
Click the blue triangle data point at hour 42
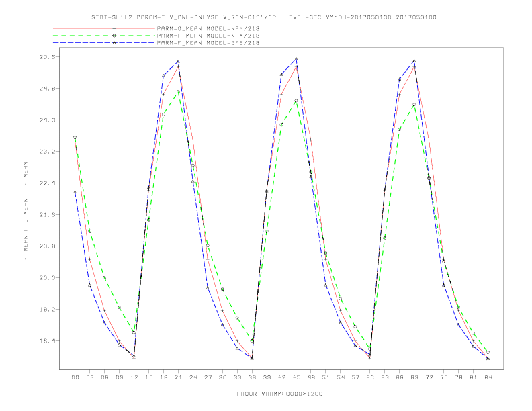281,75
